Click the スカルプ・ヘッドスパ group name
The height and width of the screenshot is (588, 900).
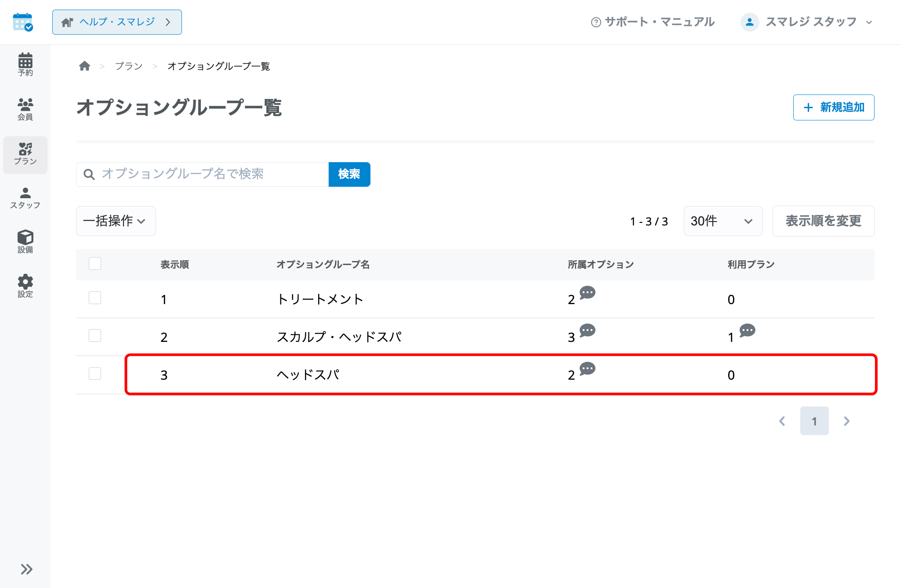coord(339,337)
